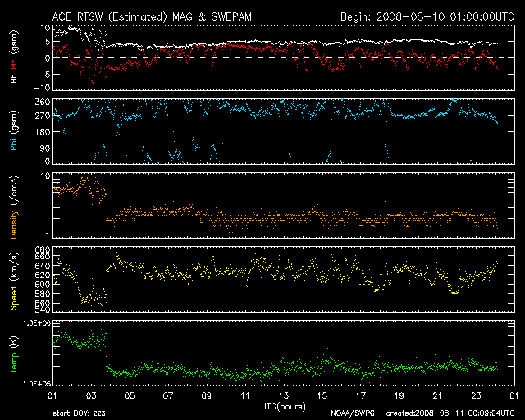Click the '90' tick on the Phi axis
525x420 pixels.
[x=45, y=148]
